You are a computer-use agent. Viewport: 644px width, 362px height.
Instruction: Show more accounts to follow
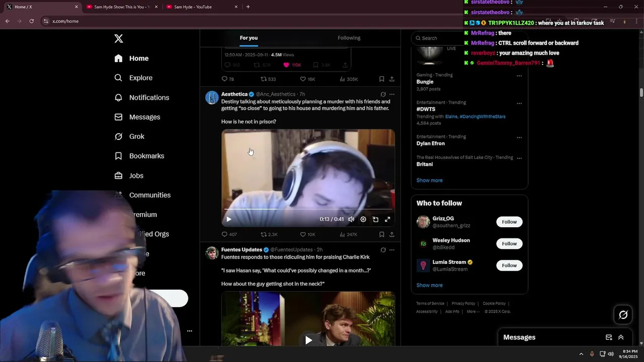pyautogui.click(x=430, y=285)
